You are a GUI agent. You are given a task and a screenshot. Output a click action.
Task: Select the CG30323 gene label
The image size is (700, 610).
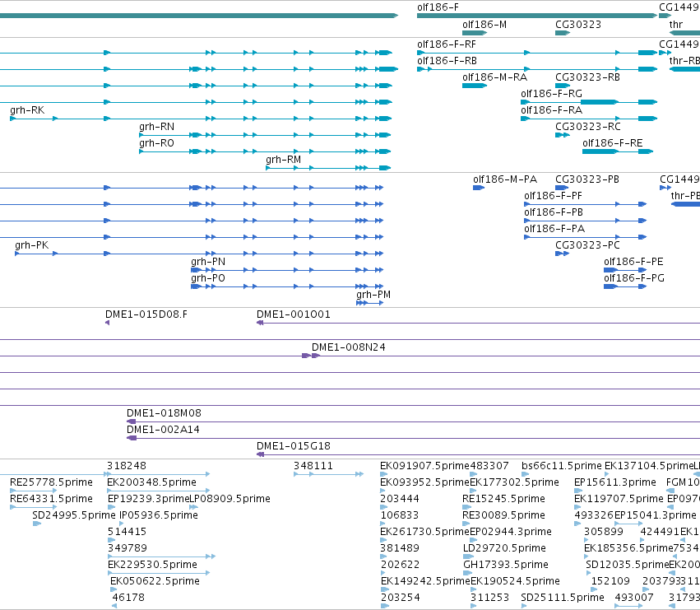(x=578, y=25)
